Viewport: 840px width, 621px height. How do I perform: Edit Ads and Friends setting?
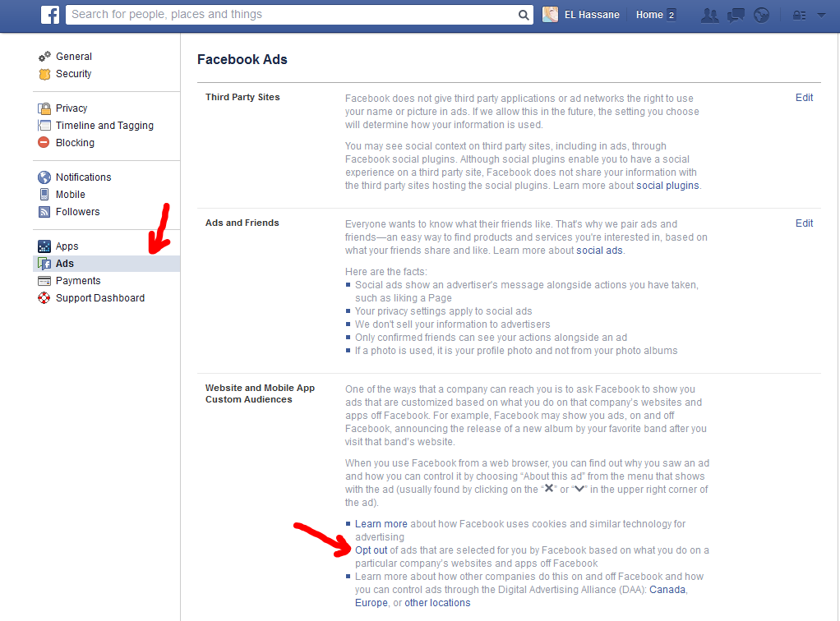coord(804,223)
